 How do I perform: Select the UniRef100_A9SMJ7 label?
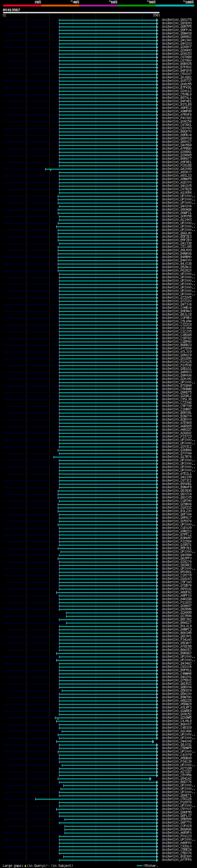[x=176, y=172]
